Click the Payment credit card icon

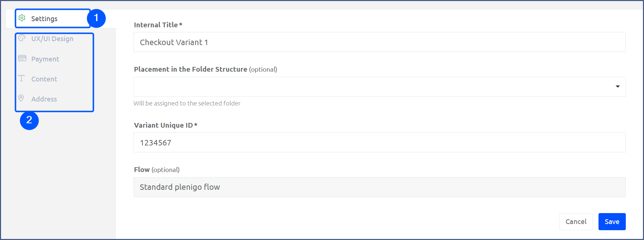22,58
